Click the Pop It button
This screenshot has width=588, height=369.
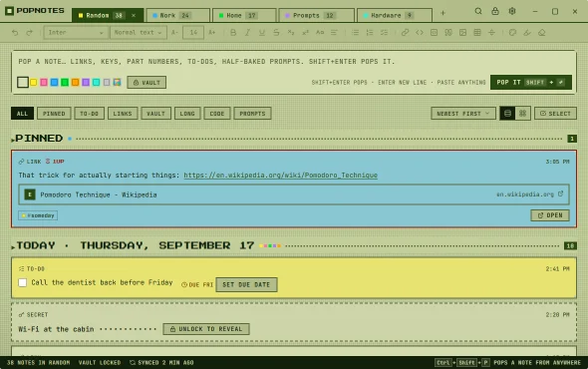(530, 82)
